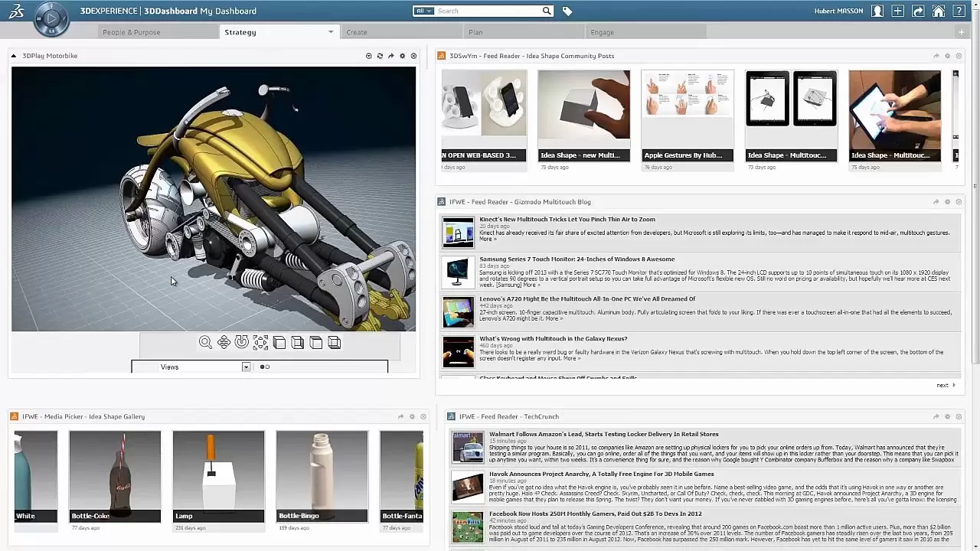Open the Walmart Follows Amazon's Lead article
This screenshot has height=551, width=980.
[603, 434]
